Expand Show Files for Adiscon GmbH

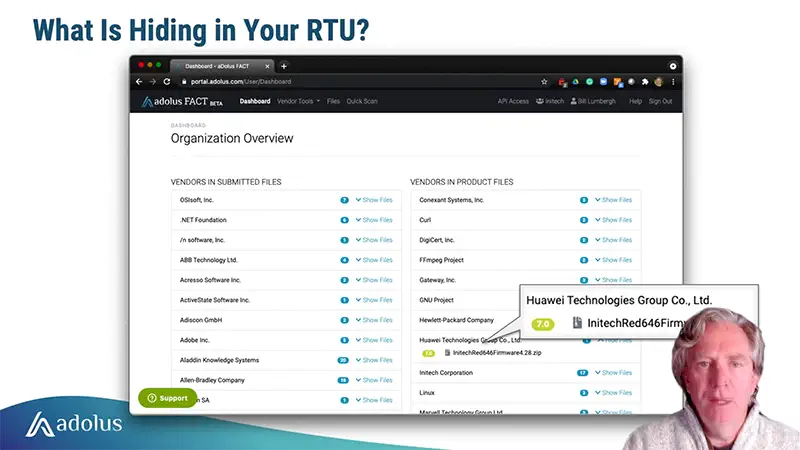click(x=374, y=320)
